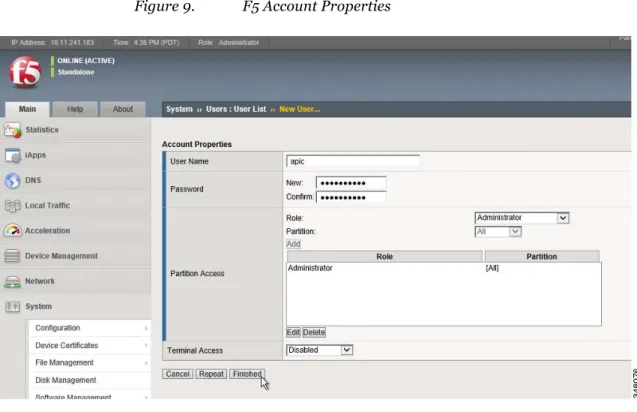Open the About tab
The height and width of the screenshot is (412, 637).
tap(123, 109)
